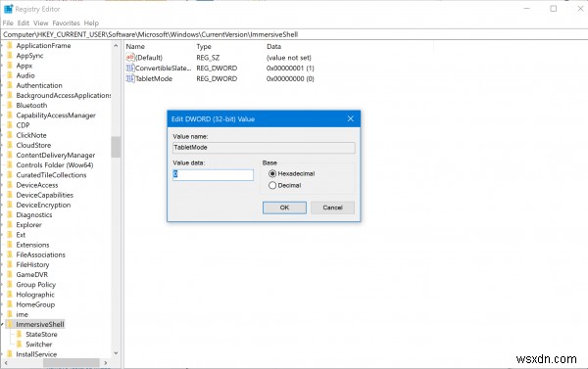Select the Ext key in tree
The image size is (588, 369).
click(21, 235)
